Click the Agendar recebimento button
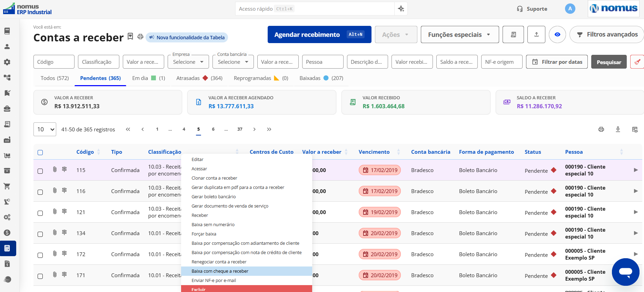 coord(319,34)
